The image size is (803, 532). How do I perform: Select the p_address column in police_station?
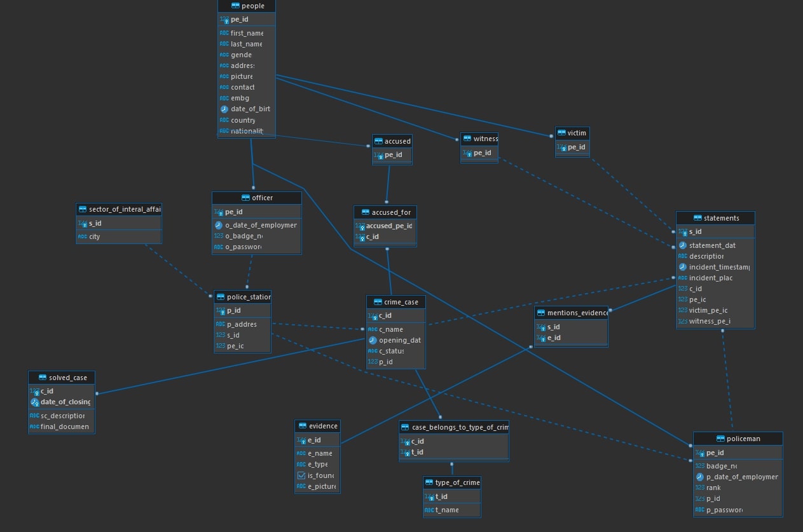click(x=241, y=324)
